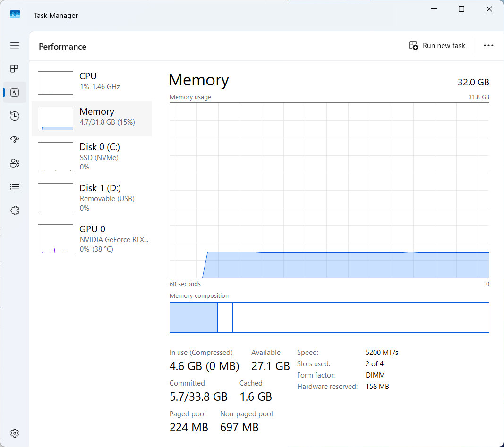Open App history from the sidebar

click(15, 116)
